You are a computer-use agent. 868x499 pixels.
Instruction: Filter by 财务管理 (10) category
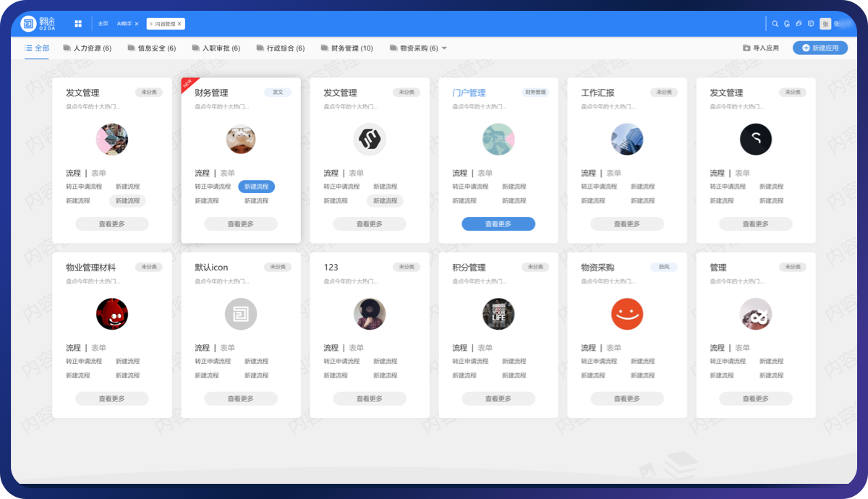click(x=346, y=48)
